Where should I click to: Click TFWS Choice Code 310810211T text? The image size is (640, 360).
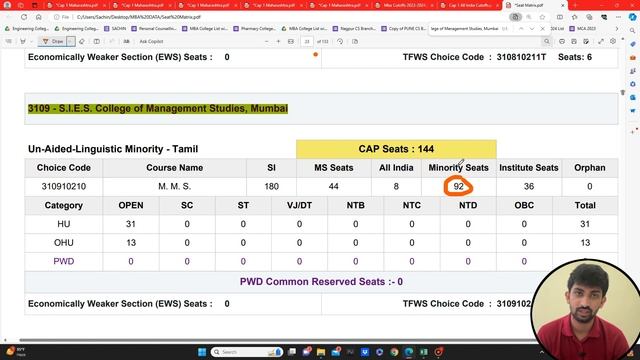(x=474, y=57)
